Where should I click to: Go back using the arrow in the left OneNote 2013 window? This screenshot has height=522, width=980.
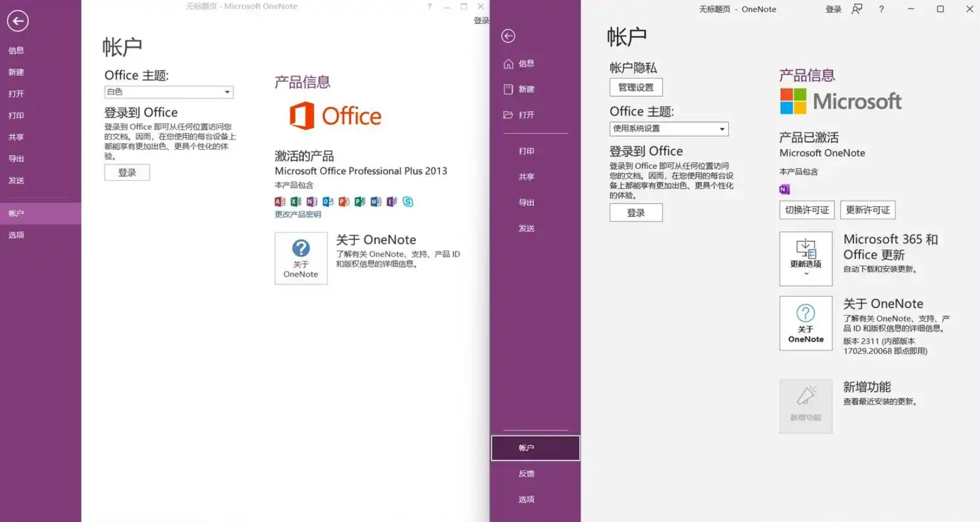tap(17, 21)
